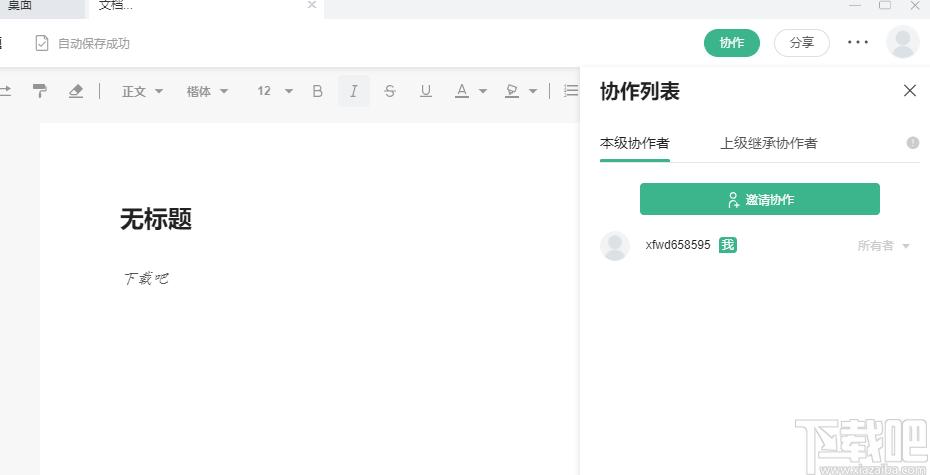
Task: Click the 下载吧 text in document
Action: 146,278
